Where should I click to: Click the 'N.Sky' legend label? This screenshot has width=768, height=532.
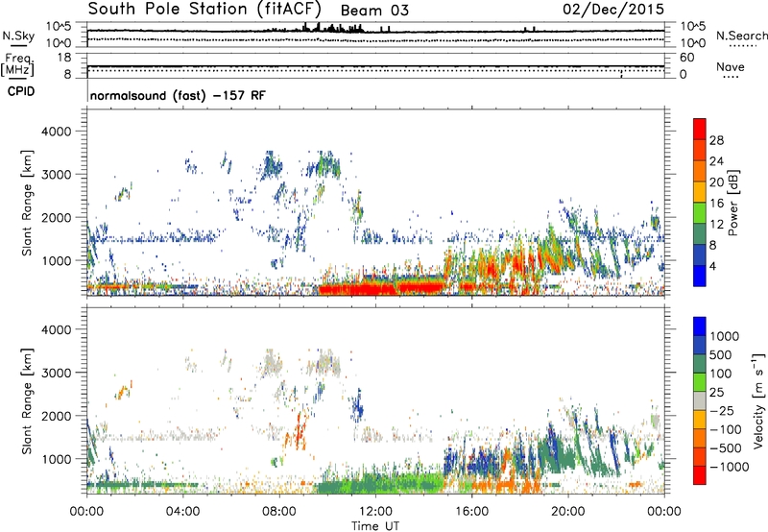18,36
